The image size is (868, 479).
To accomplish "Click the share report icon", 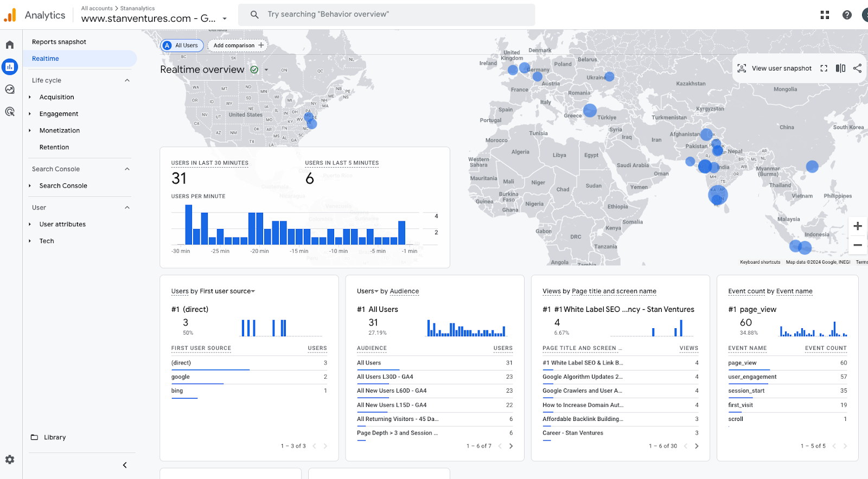I will pyautogui.click(x=857, y=68).
